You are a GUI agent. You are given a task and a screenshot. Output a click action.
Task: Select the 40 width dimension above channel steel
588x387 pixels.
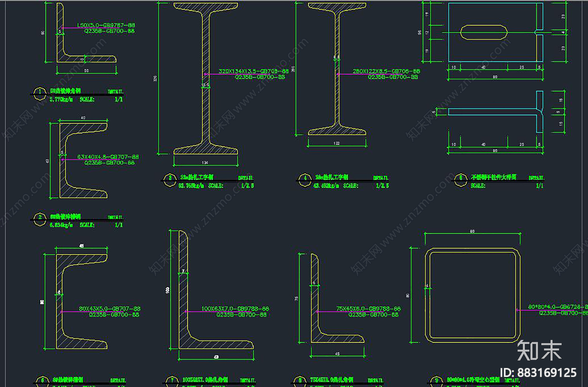83,118
